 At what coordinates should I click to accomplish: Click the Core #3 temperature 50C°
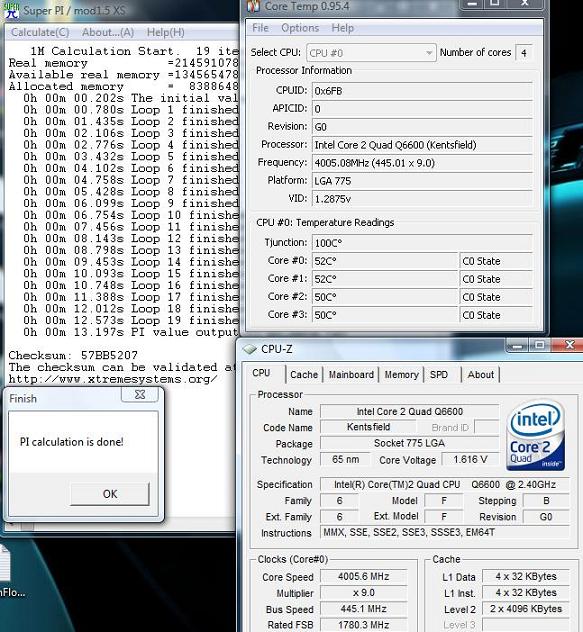[x=385, y=315]
